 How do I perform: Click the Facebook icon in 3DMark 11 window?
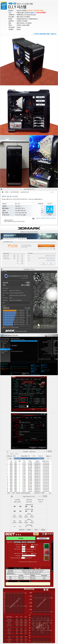pyautogui.click(x=56, y=235)
